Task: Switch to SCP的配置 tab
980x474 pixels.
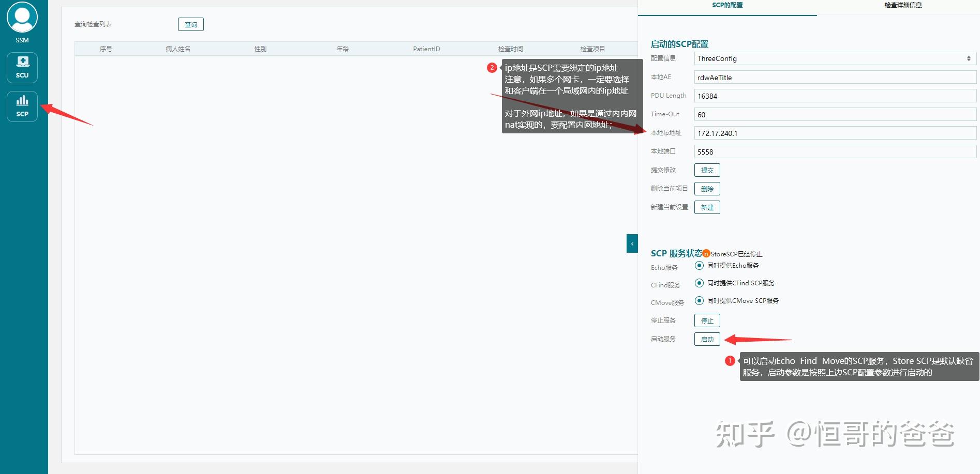Action: (x=727, y=5)
